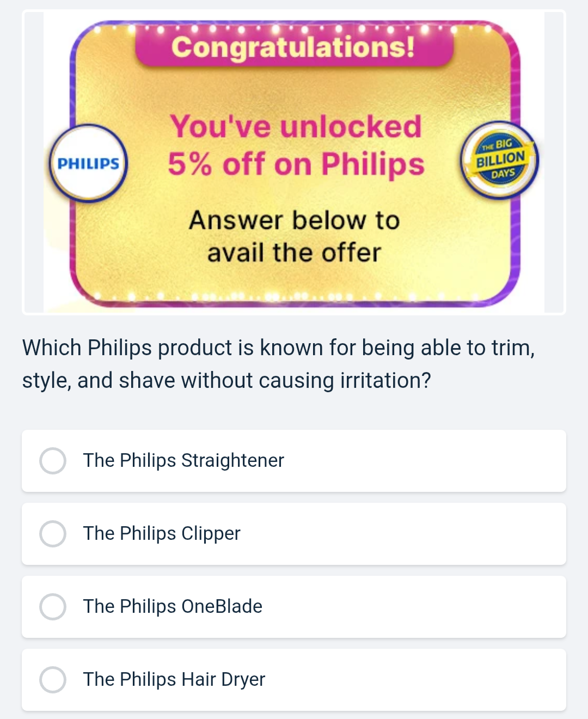
Task: Click the Philips logo badge
Action: point(88,163)
